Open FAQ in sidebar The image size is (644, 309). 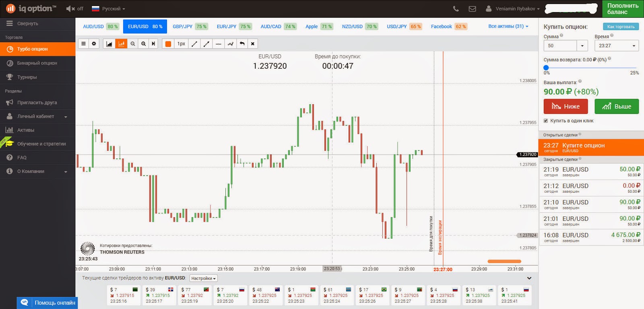37,158
